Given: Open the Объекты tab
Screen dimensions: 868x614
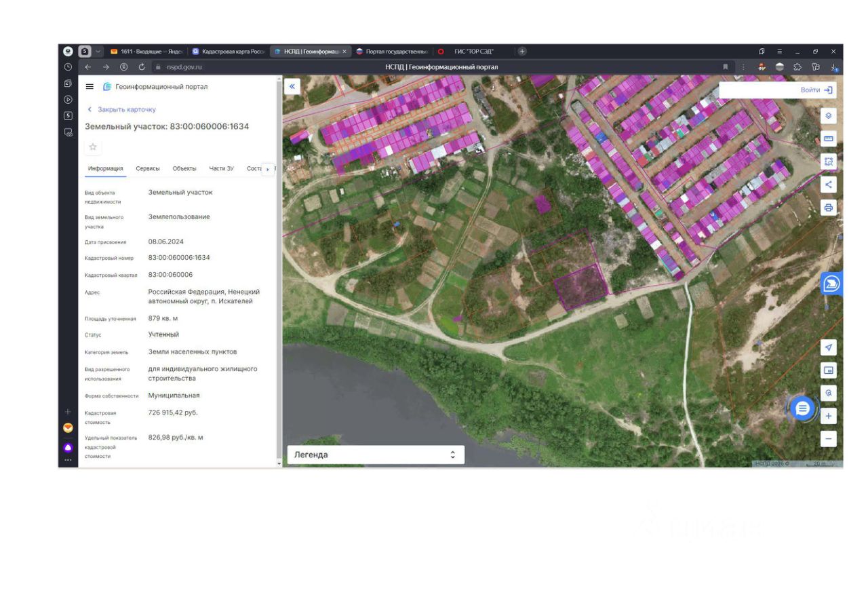Looking at the screenshot, I should click(184, 169).
